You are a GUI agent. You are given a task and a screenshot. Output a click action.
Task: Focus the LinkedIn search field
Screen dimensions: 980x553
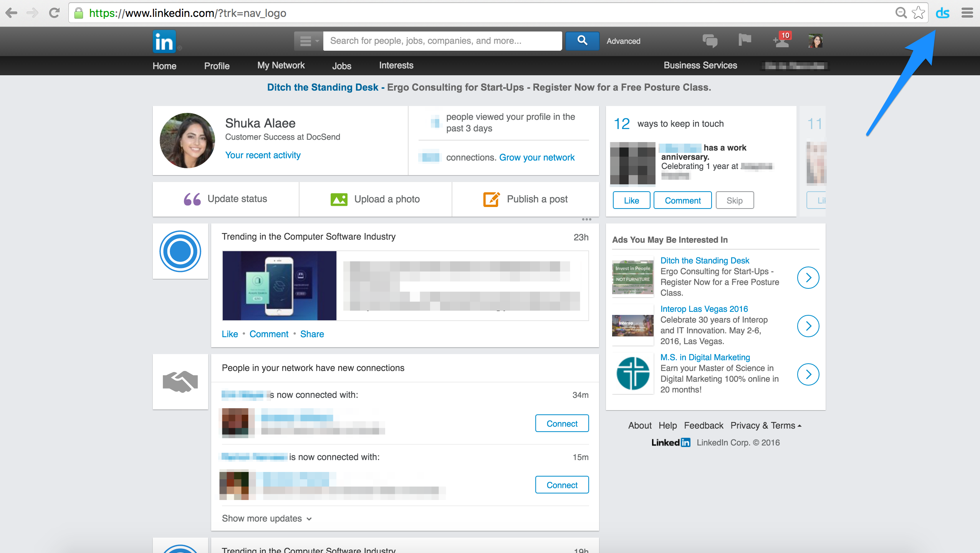[442, 41]
